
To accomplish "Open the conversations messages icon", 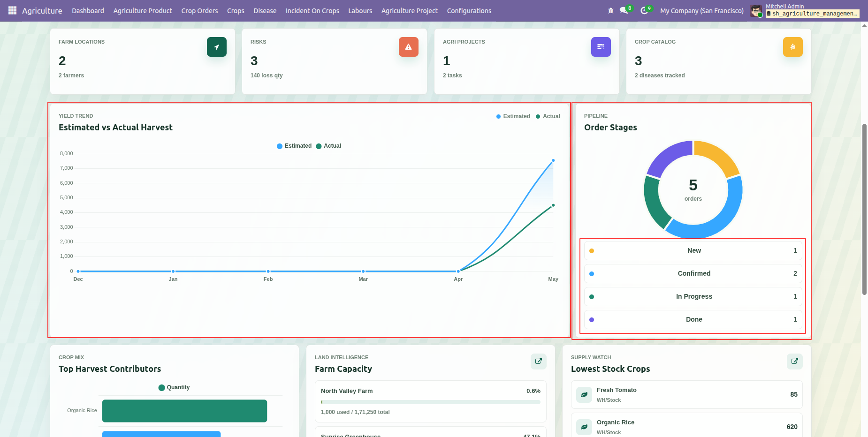I will click(624, 10).
